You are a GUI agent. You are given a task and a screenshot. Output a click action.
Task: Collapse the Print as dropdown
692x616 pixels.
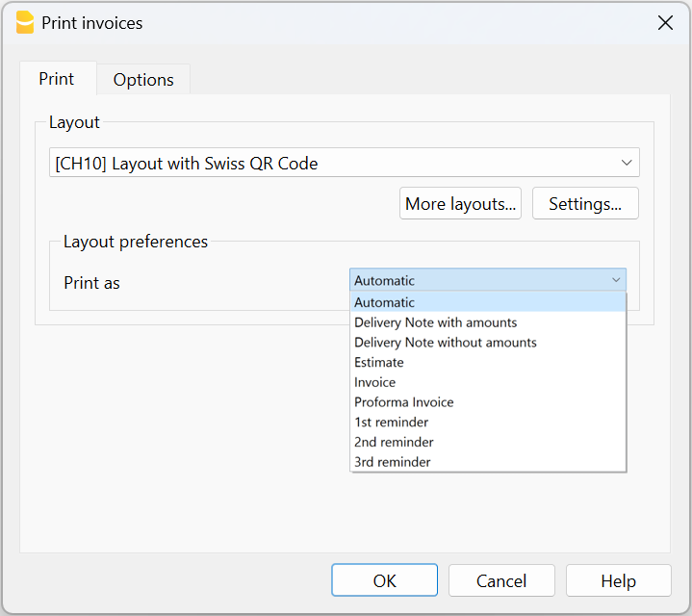click(x=616, y=280)
